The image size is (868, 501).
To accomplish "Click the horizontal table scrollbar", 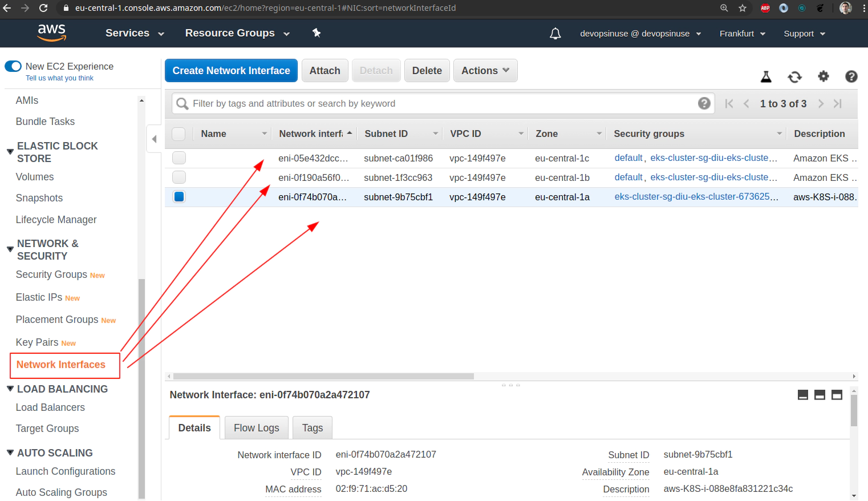I will (323, 377).
